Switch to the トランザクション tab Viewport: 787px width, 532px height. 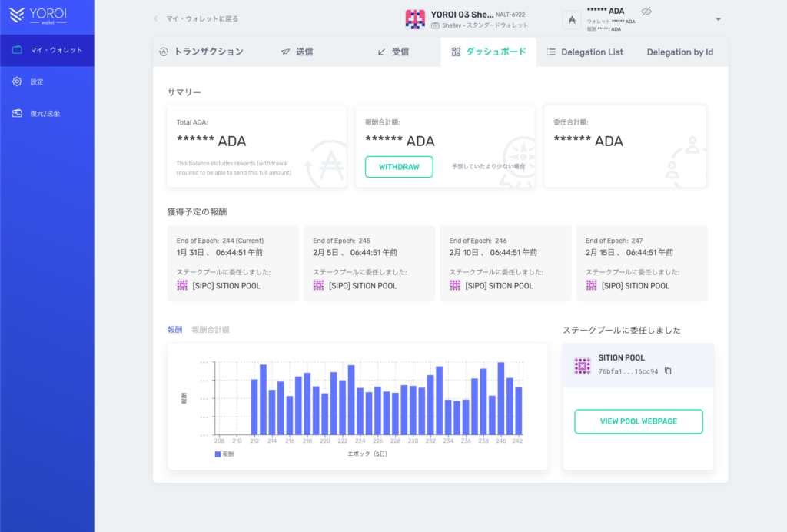[201, 52]
